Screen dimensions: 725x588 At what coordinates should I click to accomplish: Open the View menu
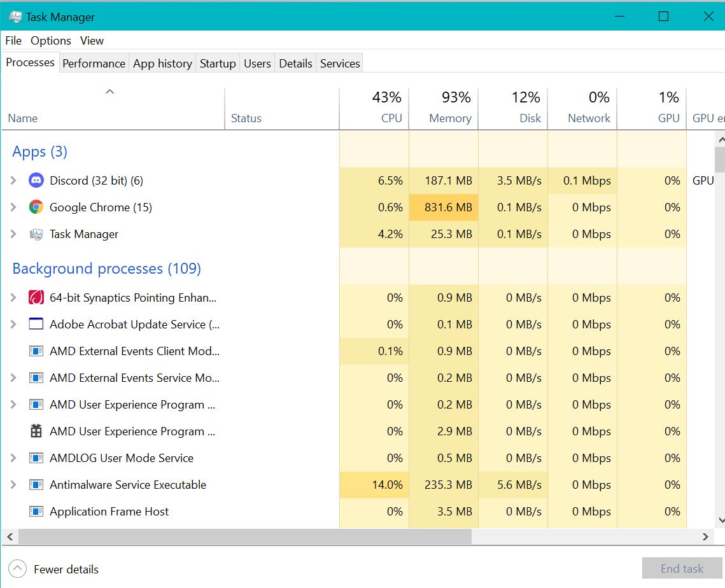(x=92, y=41)
